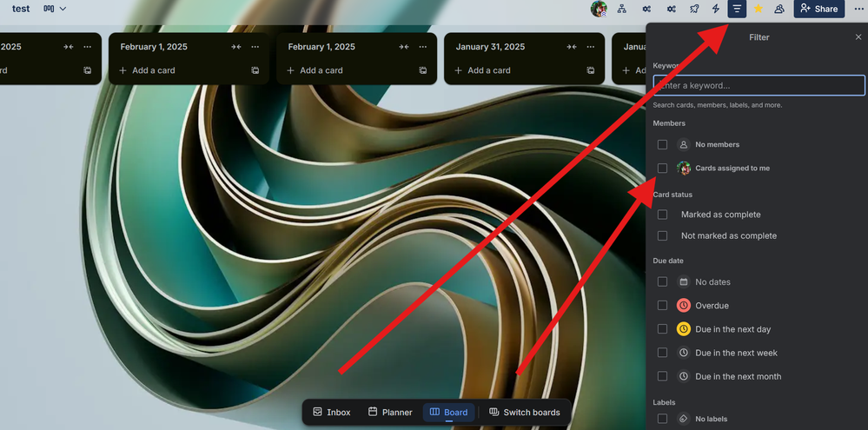868x430 pixels.
Task: Switch to the Planner tab
Action: click(390, 413)
